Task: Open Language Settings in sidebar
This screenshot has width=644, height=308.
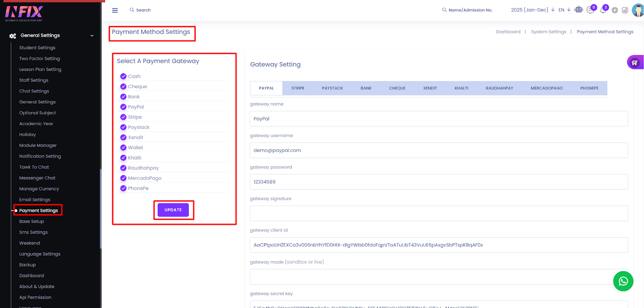Action: coord(40,254)
